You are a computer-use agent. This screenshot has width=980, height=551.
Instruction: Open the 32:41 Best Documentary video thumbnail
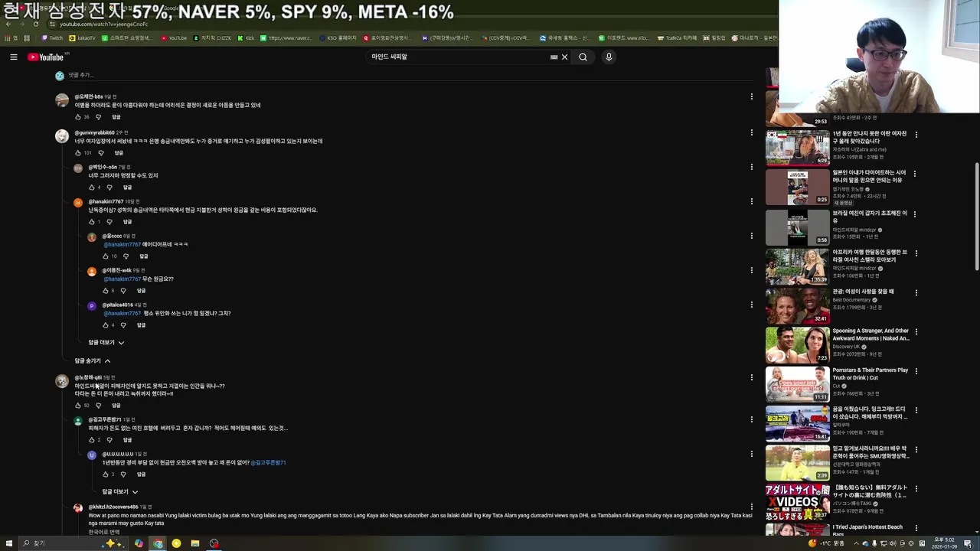tap(797, 305)
